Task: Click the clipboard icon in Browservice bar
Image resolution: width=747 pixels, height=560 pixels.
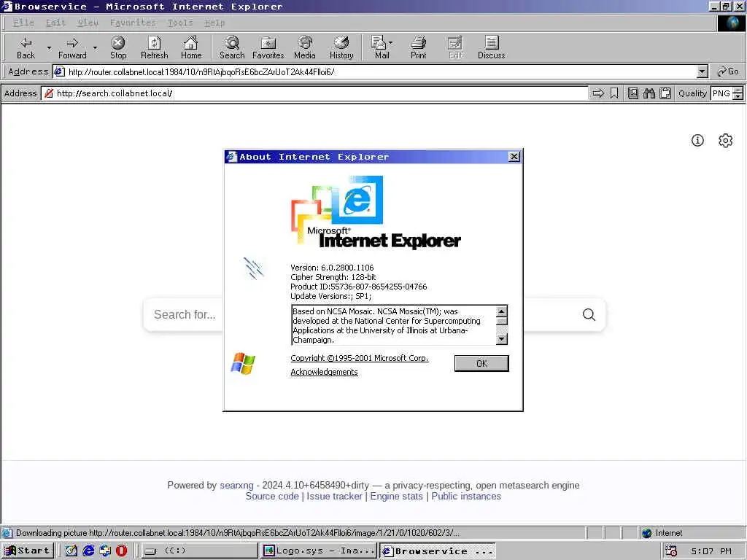Action: (x=665, y=93)
